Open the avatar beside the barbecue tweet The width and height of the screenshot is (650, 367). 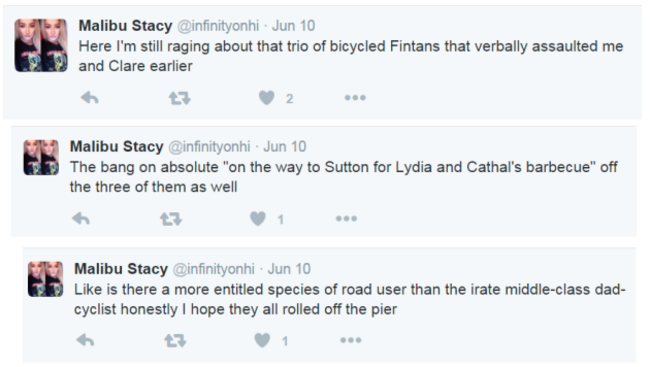click(41, 157)
